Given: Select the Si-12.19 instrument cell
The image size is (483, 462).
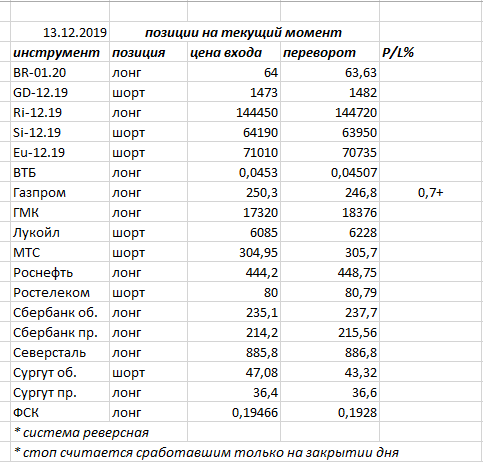Looking at the screenshot, I should click(x=60, y=132).
